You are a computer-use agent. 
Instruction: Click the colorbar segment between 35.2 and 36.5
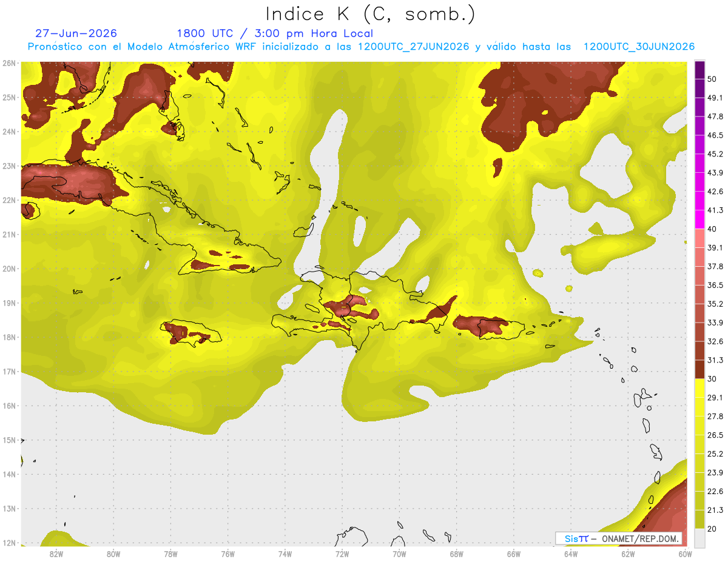point(699,295)
